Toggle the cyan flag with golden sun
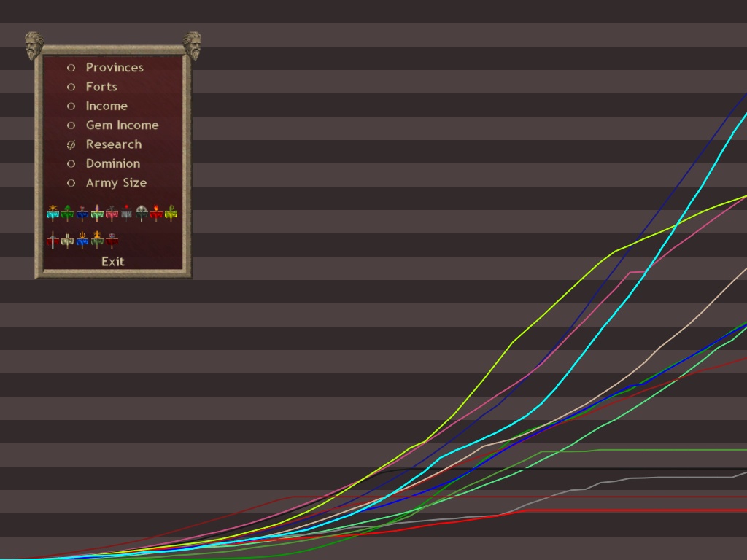 click(x=53, y=213)
